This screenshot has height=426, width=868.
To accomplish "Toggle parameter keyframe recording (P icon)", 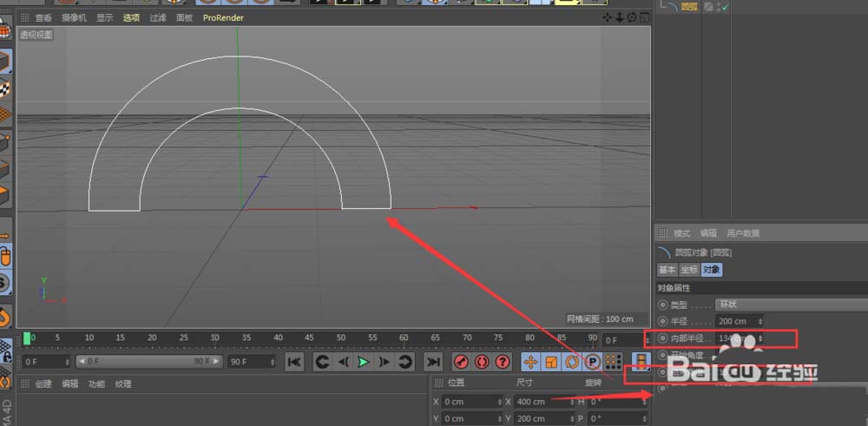I will (x=594, y=362).
